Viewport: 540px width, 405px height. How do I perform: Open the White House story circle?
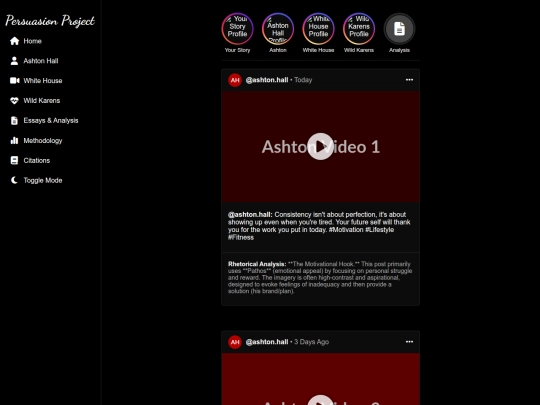(x=318, y=29)
